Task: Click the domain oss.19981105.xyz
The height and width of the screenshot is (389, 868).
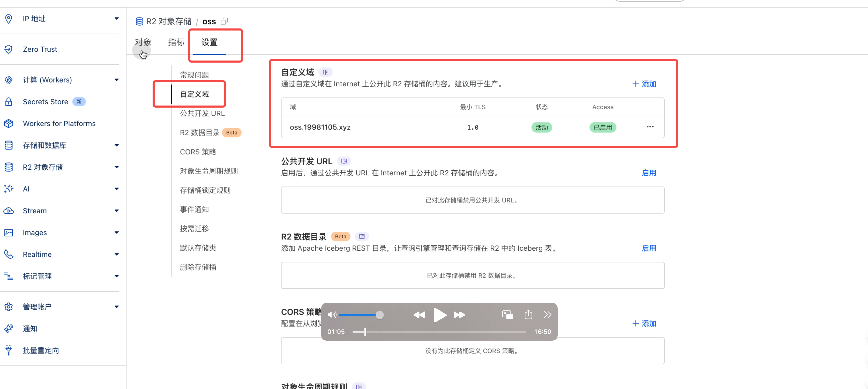Action: pos(320,127)
